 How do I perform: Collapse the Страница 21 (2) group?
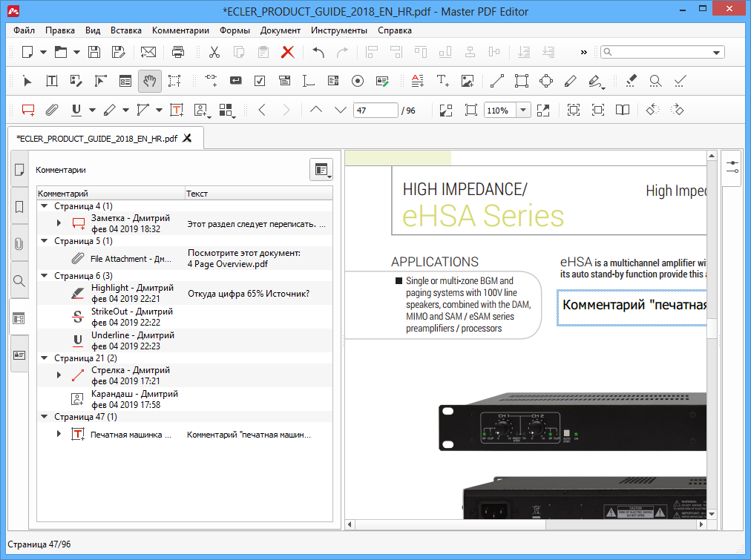(x=45, y=358)
